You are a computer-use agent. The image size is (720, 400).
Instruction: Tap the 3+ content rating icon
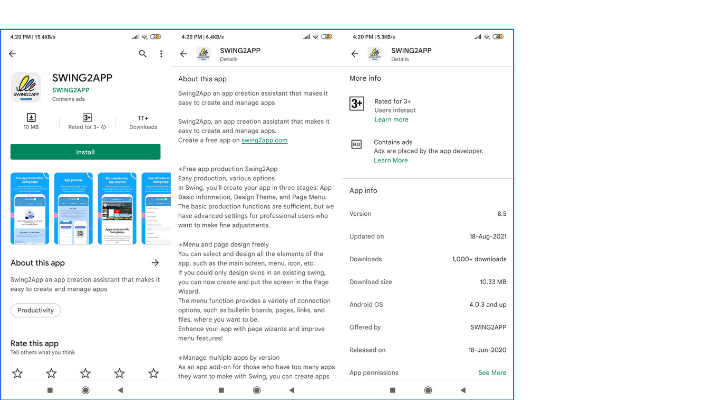coord(357,104)
